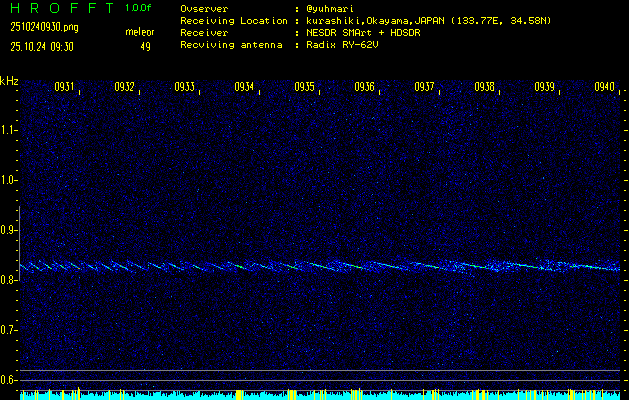
Task: Click the 0940 time marker
Action: point(603,87)
